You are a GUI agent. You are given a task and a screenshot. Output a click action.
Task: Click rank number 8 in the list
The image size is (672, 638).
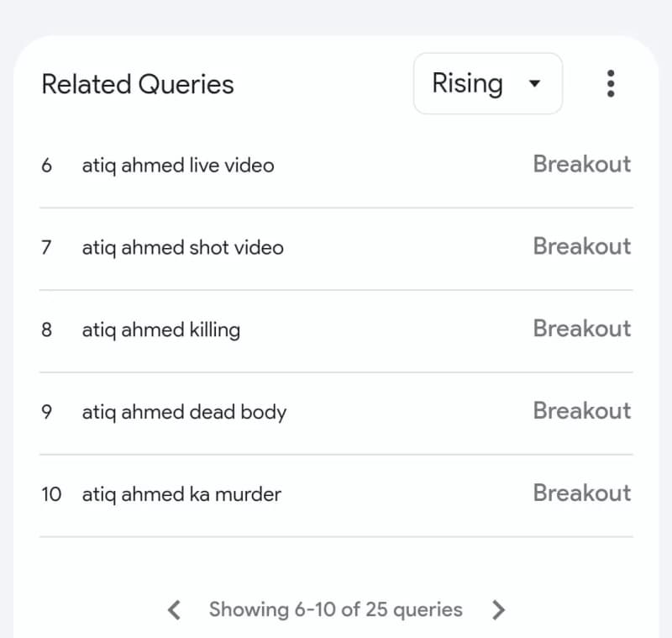point(46,330)
